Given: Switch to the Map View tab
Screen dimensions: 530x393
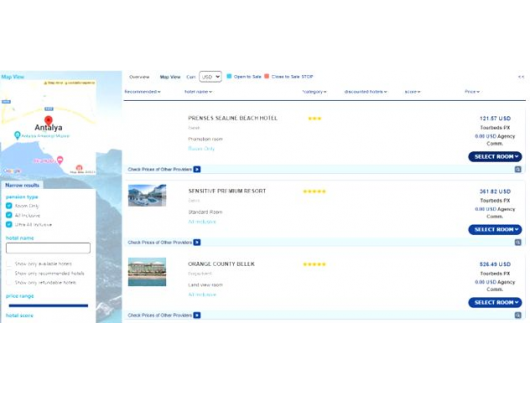Looking at the screenshot, I should point(170,77).
